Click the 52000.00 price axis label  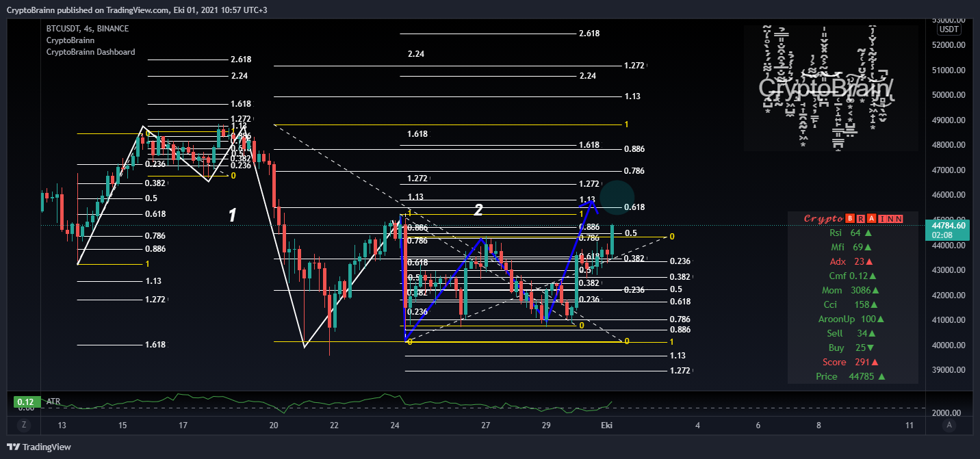click(949, 45)
